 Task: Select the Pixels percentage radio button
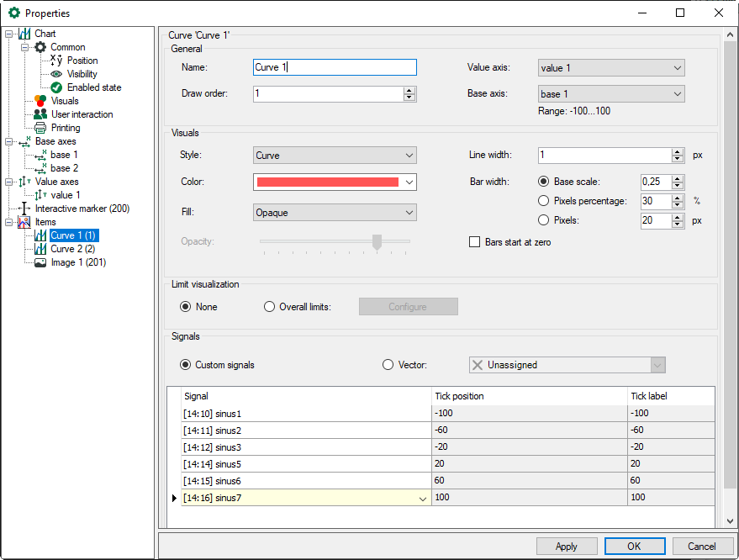(x=543, y=201)
